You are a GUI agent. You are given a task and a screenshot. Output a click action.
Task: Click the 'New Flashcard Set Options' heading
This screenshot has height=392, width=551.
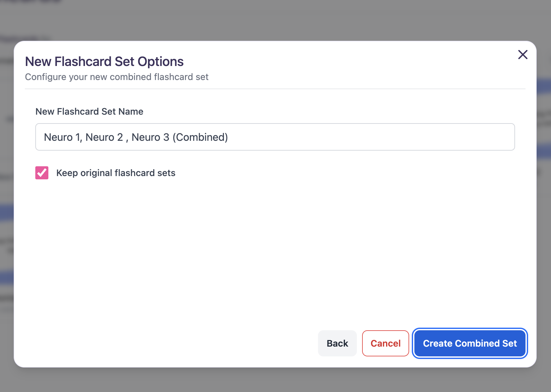(x=104, y=61)
